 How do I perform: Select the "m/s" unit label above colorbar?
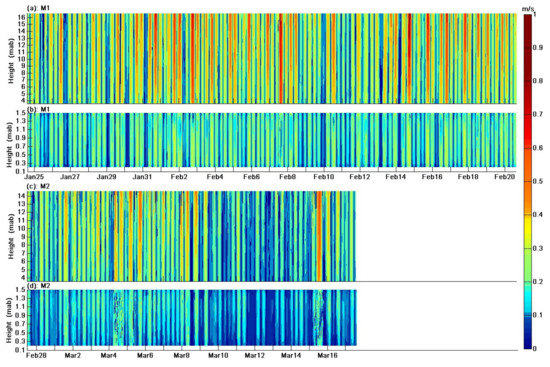[529, 9]
